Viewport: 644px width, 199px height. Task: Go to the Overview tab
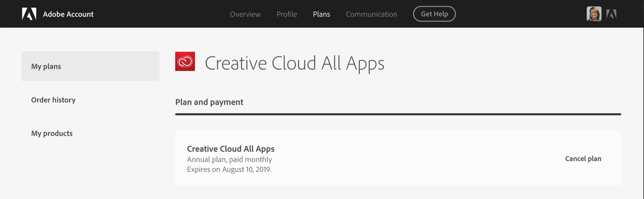(245, 14)
